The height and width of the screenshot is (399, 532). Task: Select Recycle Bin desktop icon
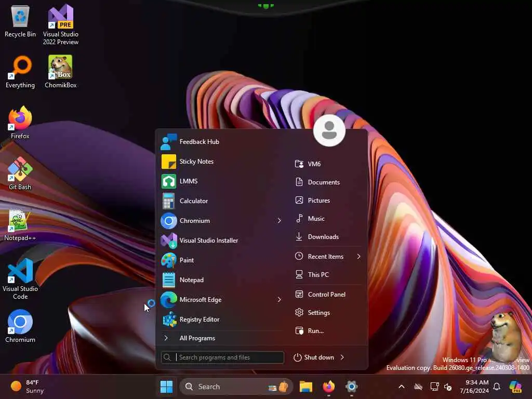pyautogui.click(x=20, y=21)
